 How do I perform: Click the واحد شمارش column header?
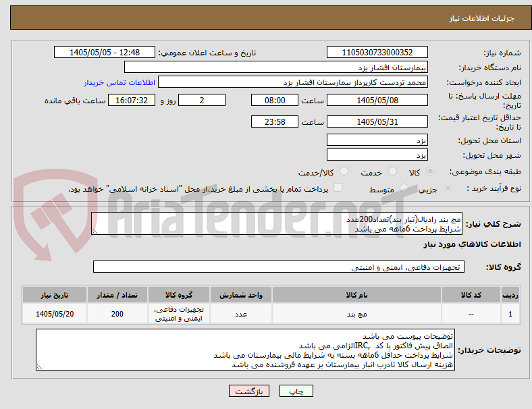(x=241, y=295)
